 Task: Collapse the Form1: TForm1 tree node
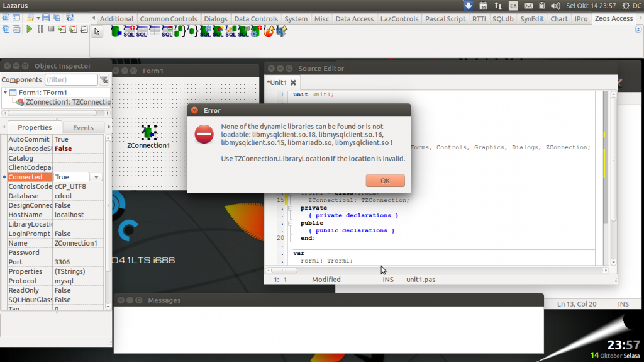coord(5,92)
